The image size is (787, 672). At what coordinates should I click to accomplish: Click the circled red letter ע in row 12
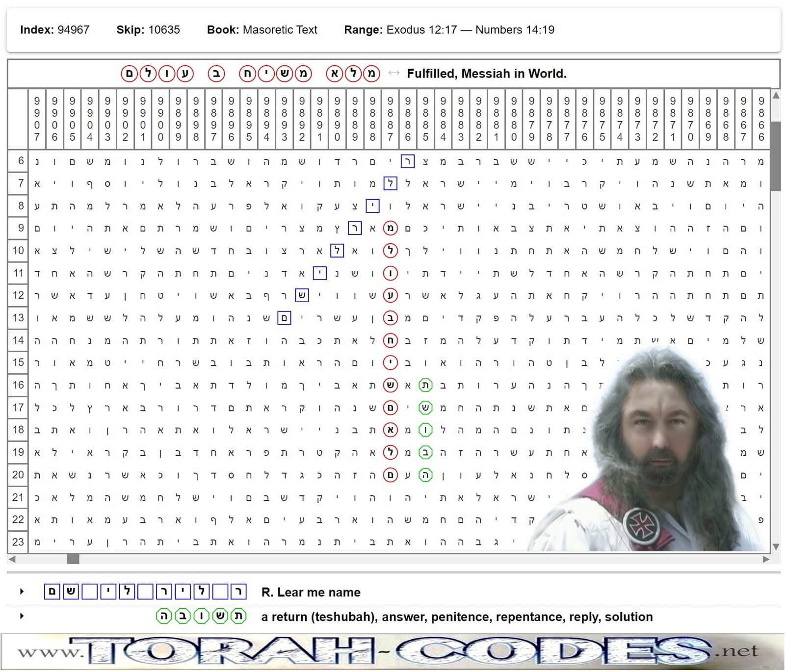389,295
